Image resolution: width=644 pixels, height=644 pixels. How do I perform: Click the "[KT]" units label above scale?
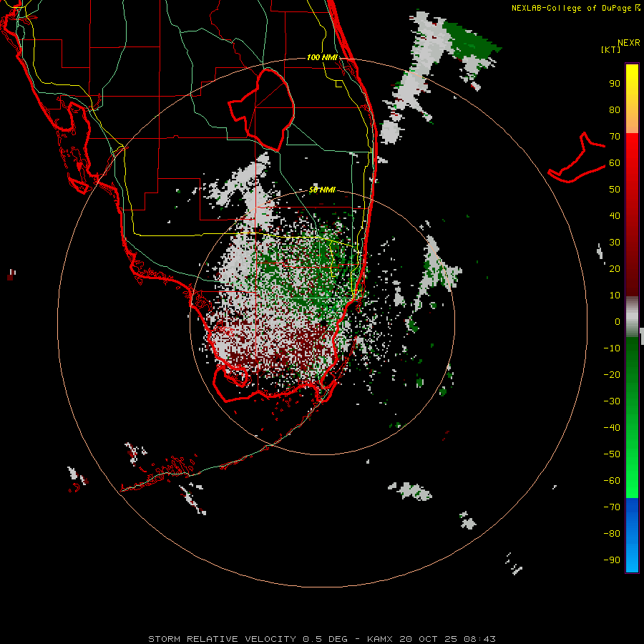click(x=610, y=49)
